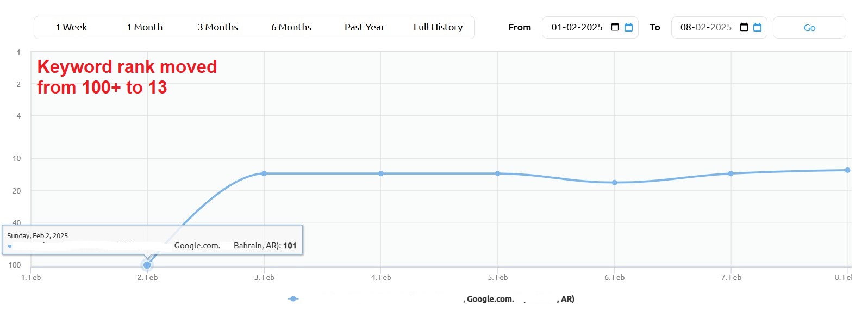Click blue calendar icon in From field

(628, 27)
